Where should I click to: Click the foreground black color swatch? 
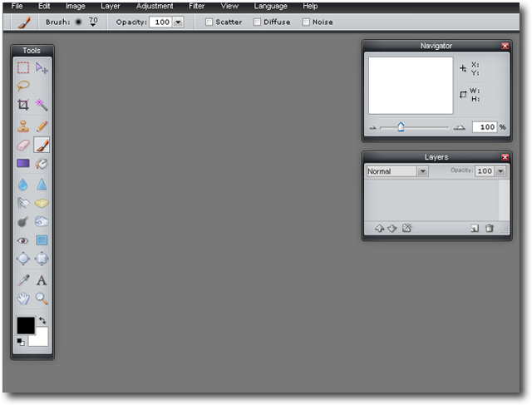[26, 325]
